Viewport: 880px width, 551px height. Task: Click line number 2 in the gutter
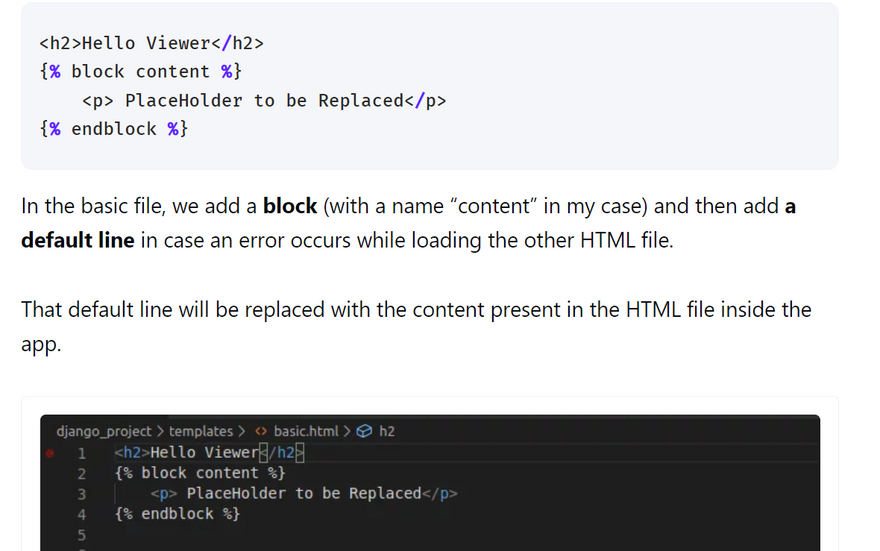[81, 473]
